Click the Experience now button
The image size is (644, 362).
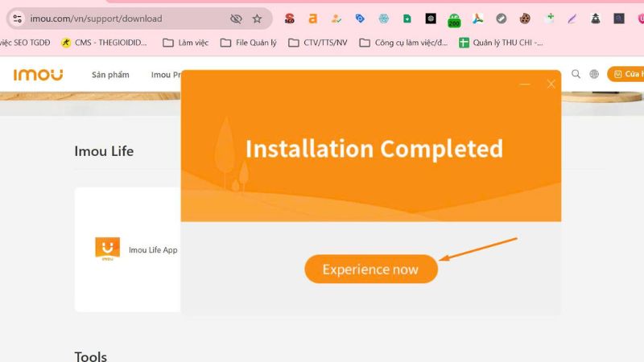(x=371, y=269)
